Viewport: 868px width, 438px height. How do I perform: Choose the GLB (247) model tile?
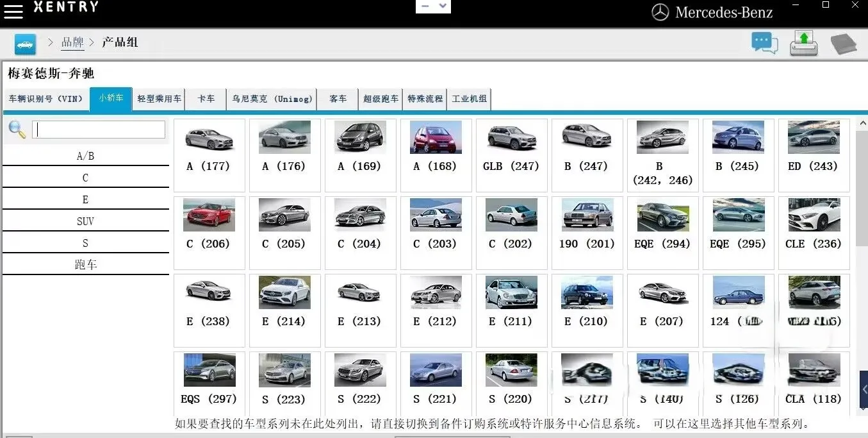click(512, 155)
